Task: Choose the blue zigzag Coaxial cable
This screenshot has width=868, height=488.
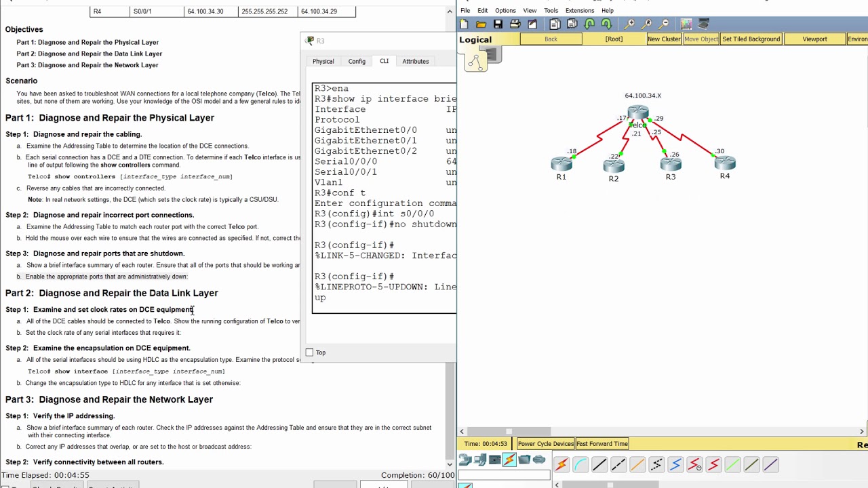Action: 675,465
